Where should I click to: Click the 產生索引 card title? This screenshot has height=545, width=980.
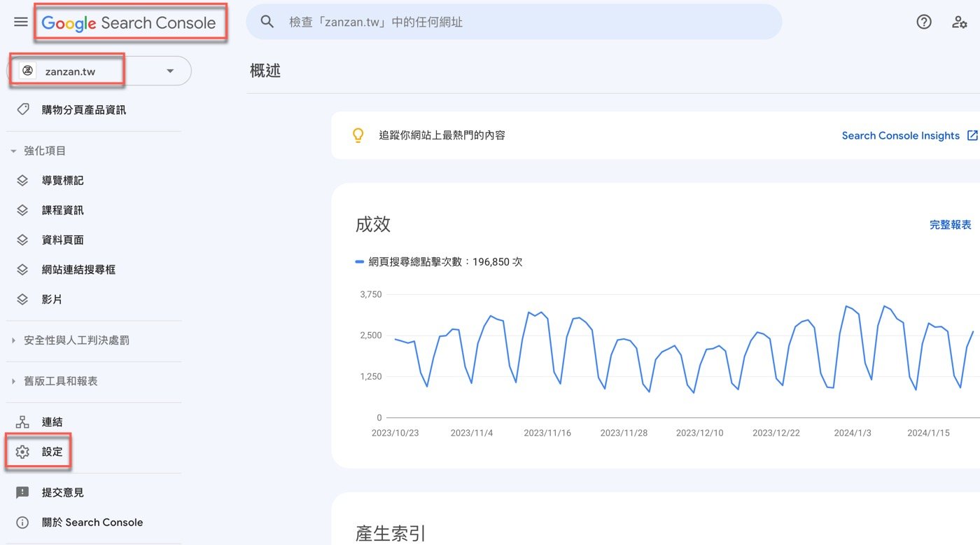(391, 533)
